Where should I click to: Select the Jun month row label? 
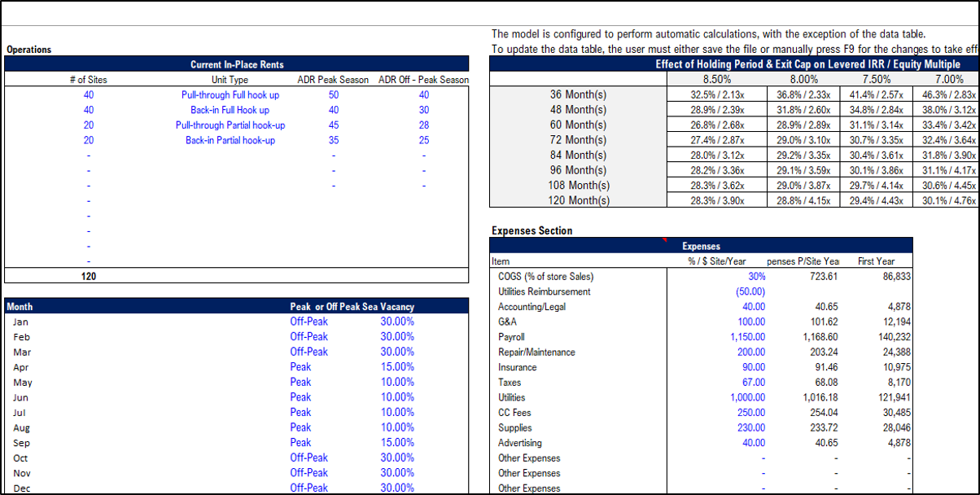(x=20, y=397)
